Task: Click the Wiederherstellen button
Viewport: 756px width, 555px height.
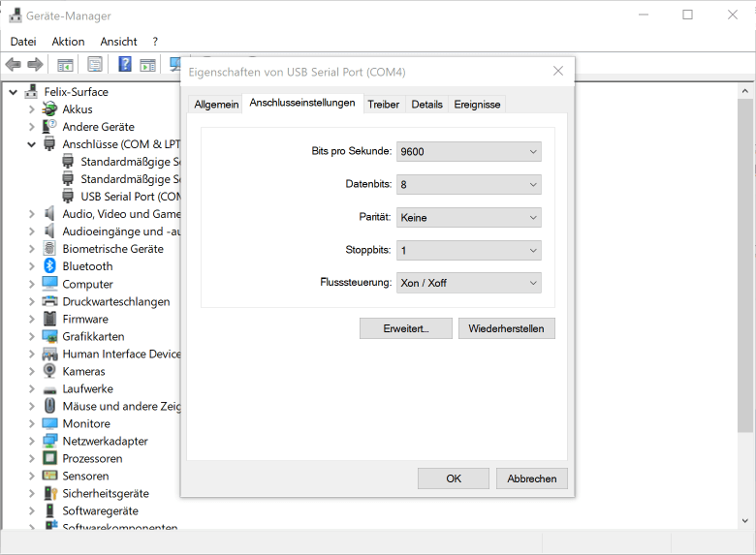Action: pyautogui.click(x=506, y=328)
